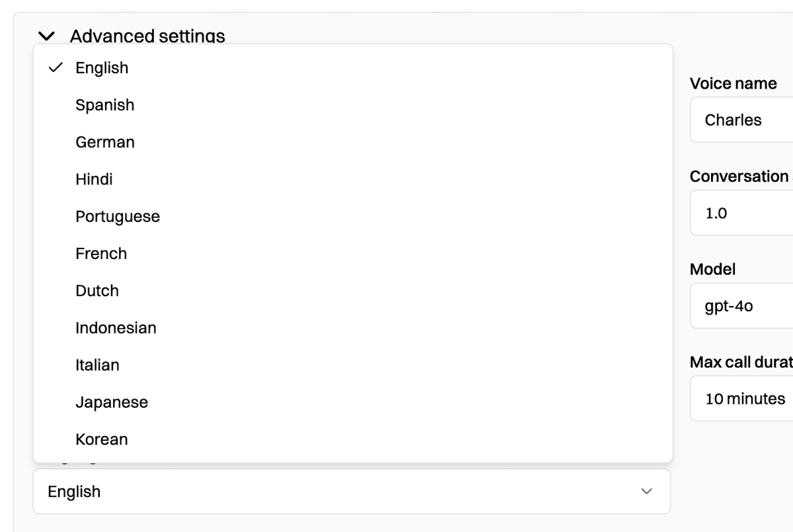793x532 pixels.
Task: Click the Conversation speed field showing 1.0
Action: (x=740, y=213)
